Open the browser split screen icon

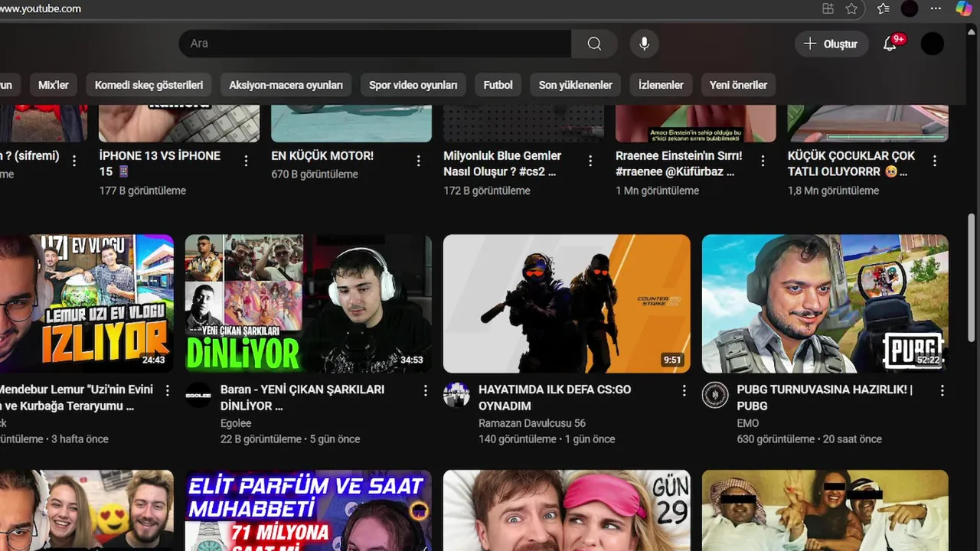[828, 8]
